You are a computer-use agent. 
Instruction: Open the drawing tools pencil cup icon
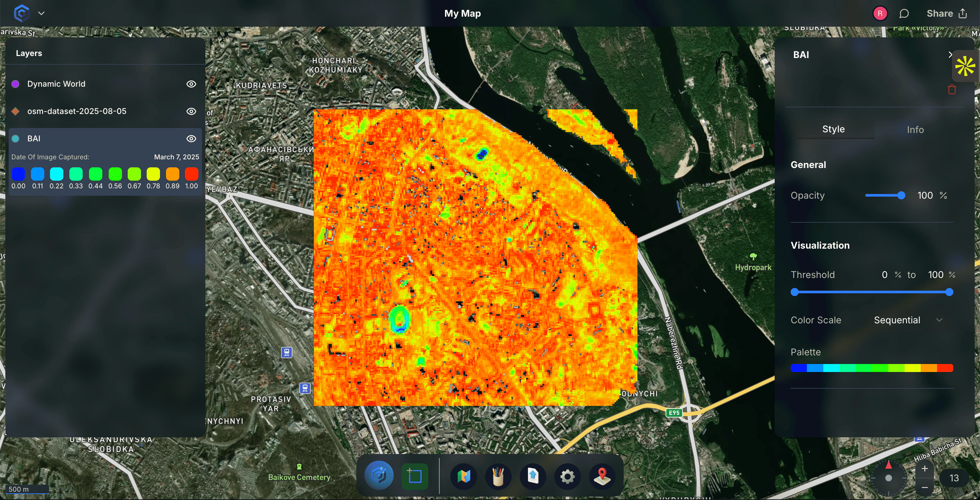(498, 476)
